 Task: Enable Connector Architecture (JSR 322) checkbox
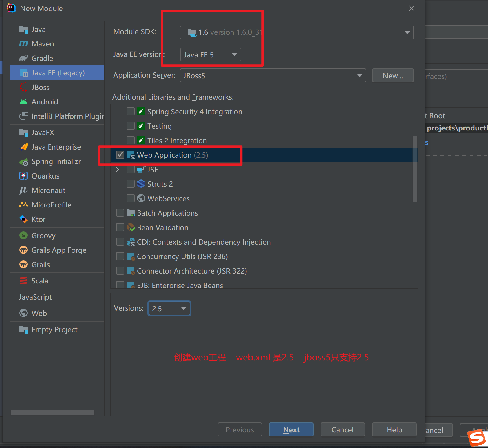click(x=120, y=271)
